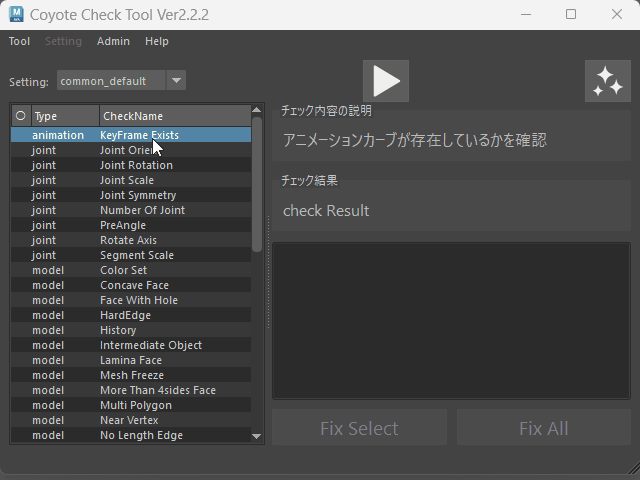This screenshot has height=480, width=640.
Task: Click inside the check result output area
Action: [451, 320]
